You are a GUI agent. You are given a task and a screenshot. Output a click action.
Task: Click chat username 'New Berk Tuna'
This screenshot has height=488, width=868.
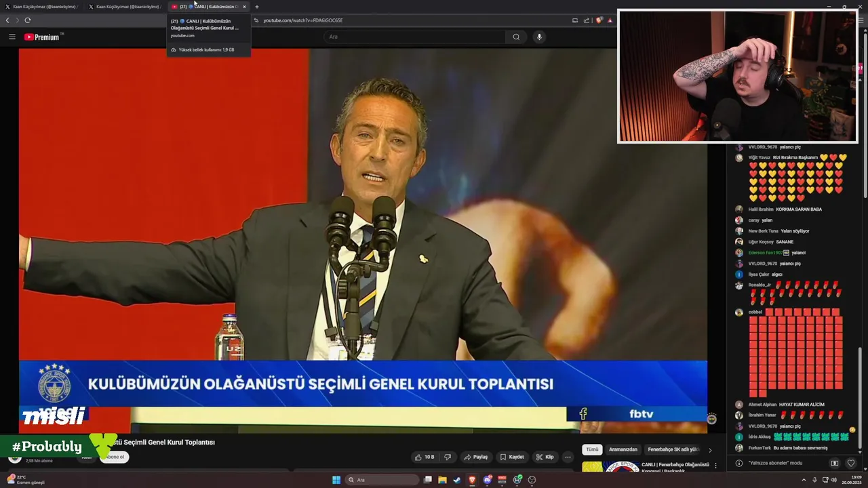click(764, 231)
